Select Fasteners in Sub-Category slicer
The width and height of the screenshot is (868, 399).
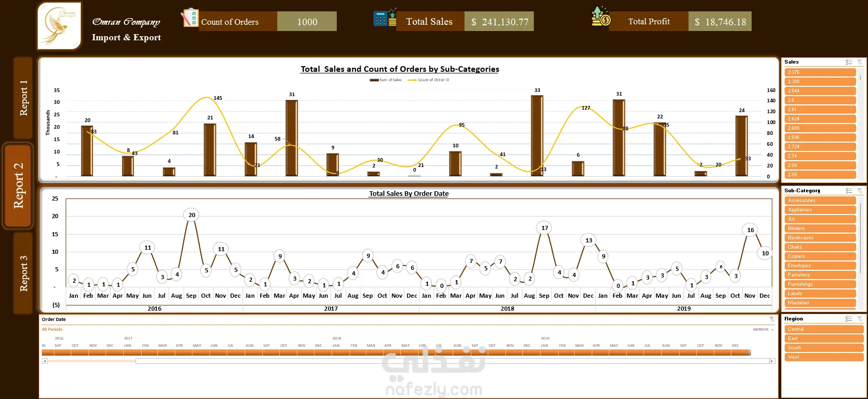point(820,275)
